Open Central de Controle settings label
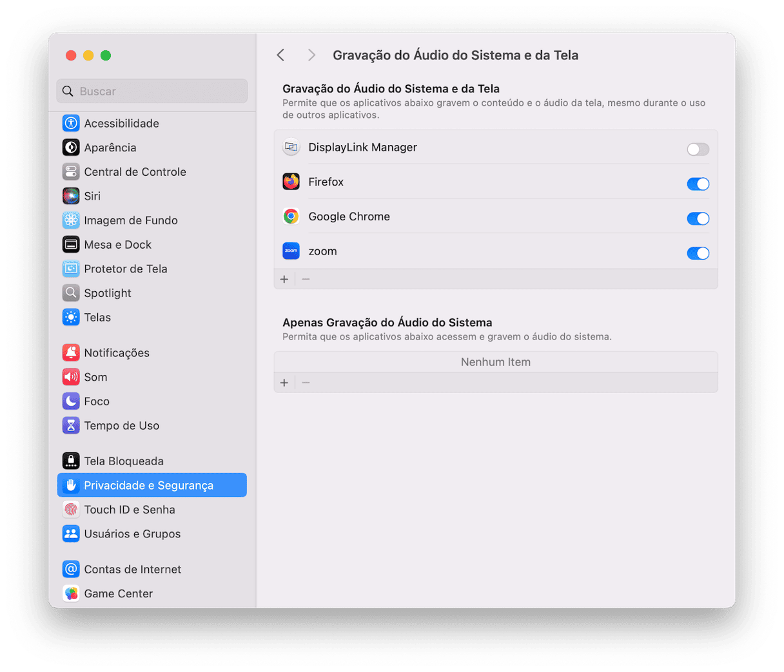The width and height of the screenshot is (784, 672). click(x=135, y=172)
